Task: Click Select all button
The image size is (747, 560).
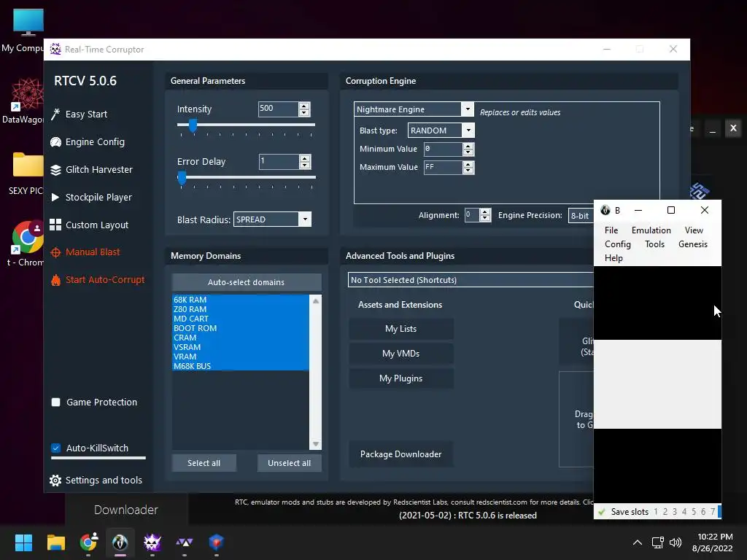Action: (x=204, y=463)
